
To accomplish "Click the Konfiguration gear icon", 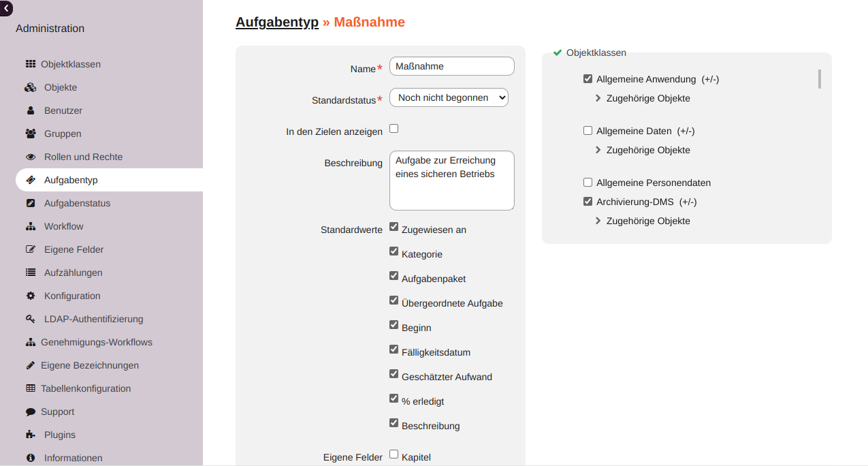I will pos(30,295).
